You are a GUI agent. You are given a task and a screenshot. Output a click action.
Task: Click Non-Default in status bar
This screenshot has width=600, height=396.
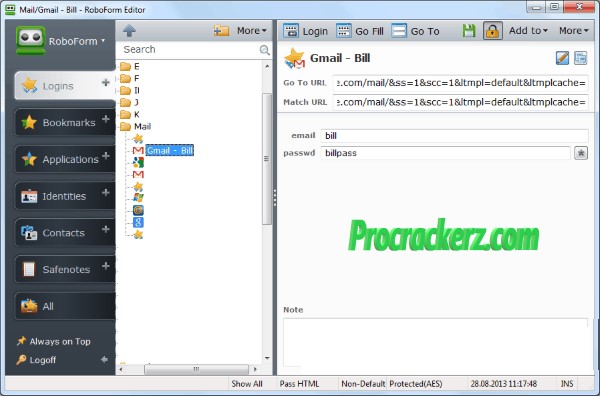363,384
